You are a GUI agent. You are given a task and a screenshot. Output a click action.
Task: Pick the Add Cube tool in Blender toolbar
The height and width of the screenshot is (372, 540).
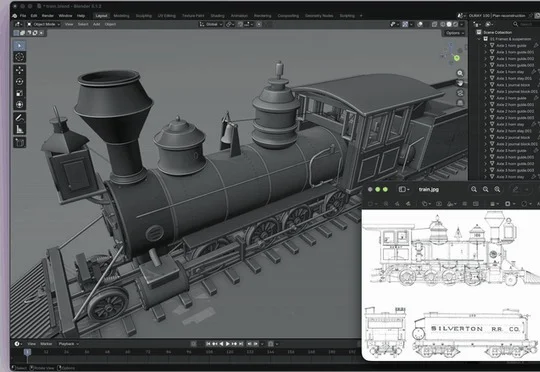[x=19, y=142]
